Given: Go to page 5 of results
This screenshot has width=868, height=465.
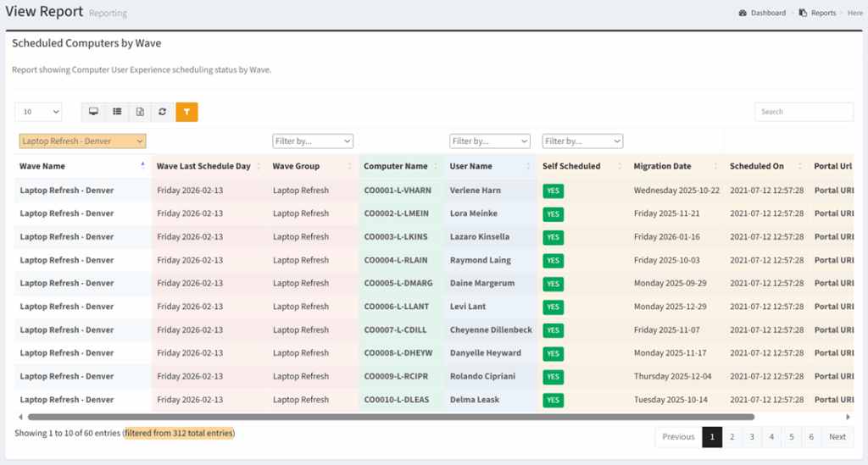Looking at the screenshot, I should pos(792,437).
